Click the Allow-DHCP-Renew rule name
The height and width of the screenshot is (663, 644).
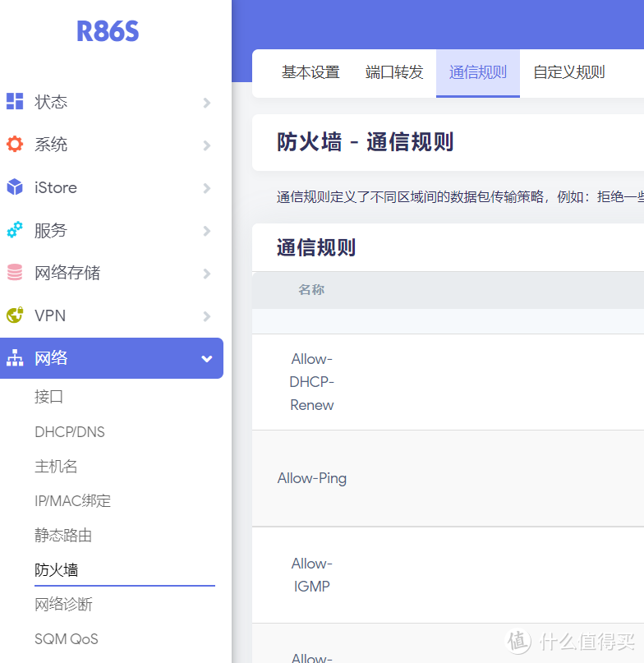point(311,382)
